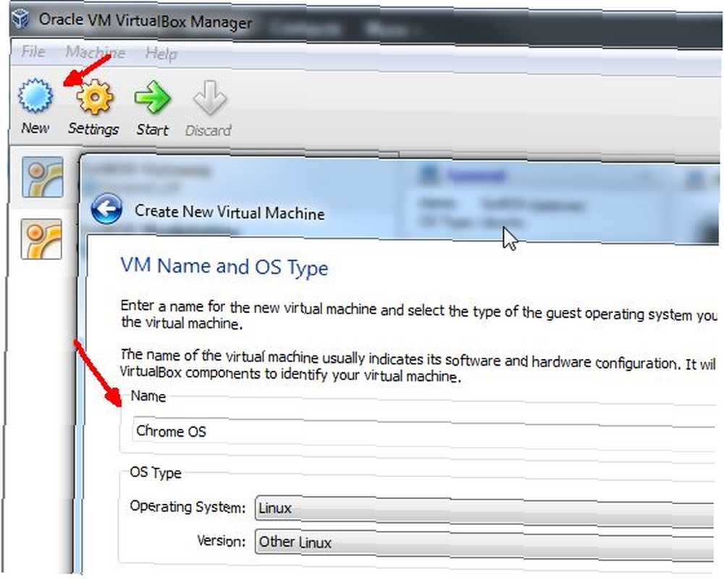Screen dimensions: 724x588
Task: Go back using the blue back arrow
Action: [106, 209]
